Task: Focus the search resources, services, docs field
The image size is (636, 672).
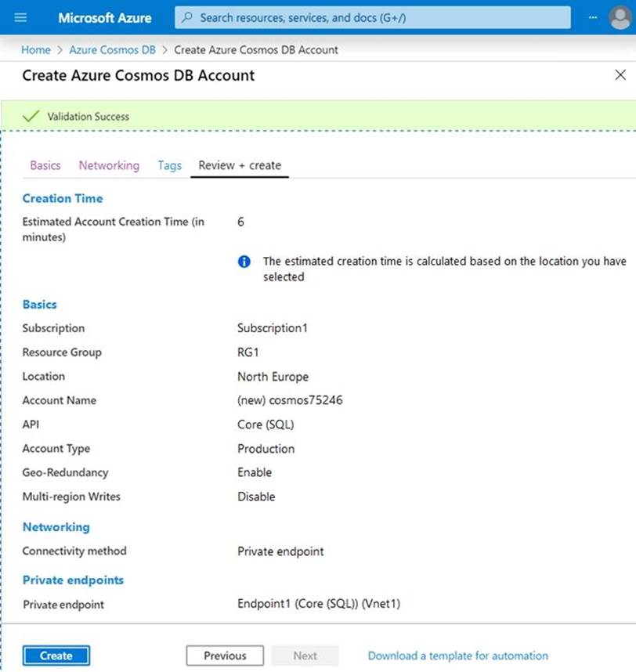Action: click(376, 17)
